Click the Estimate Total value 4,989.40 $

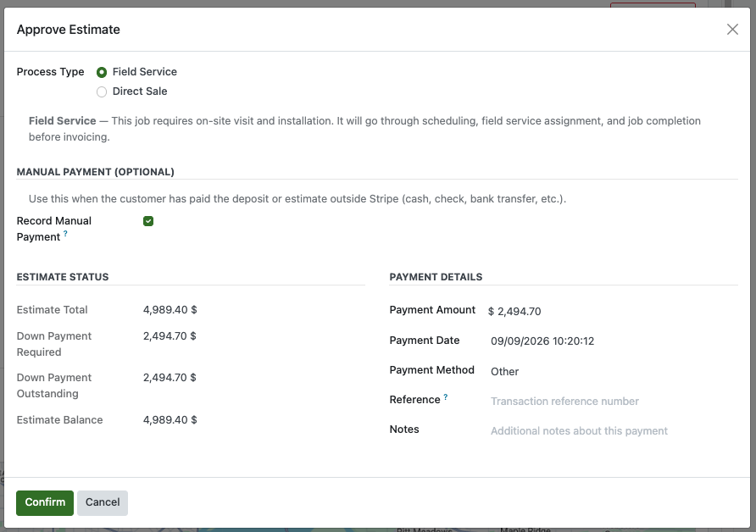[x=170, y=310]
